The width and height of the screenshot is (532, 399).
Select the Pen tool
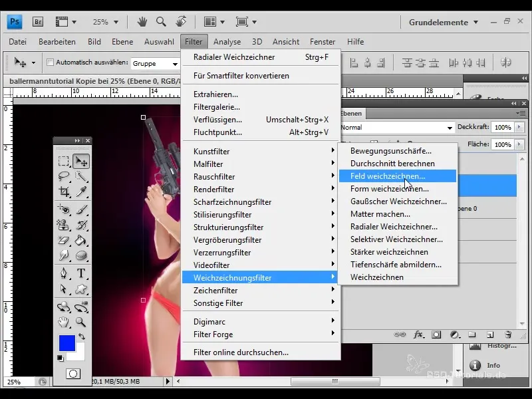tap(64, 273)
